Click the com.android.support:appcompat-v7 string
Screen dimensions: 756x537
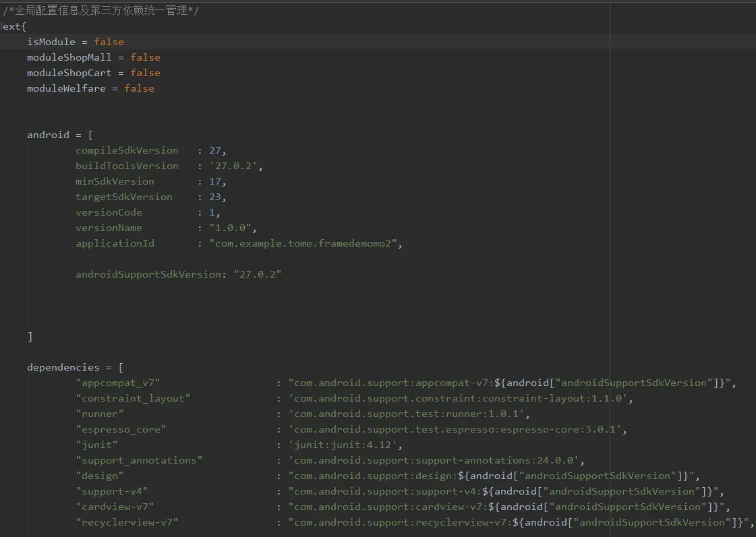point(508,383)
